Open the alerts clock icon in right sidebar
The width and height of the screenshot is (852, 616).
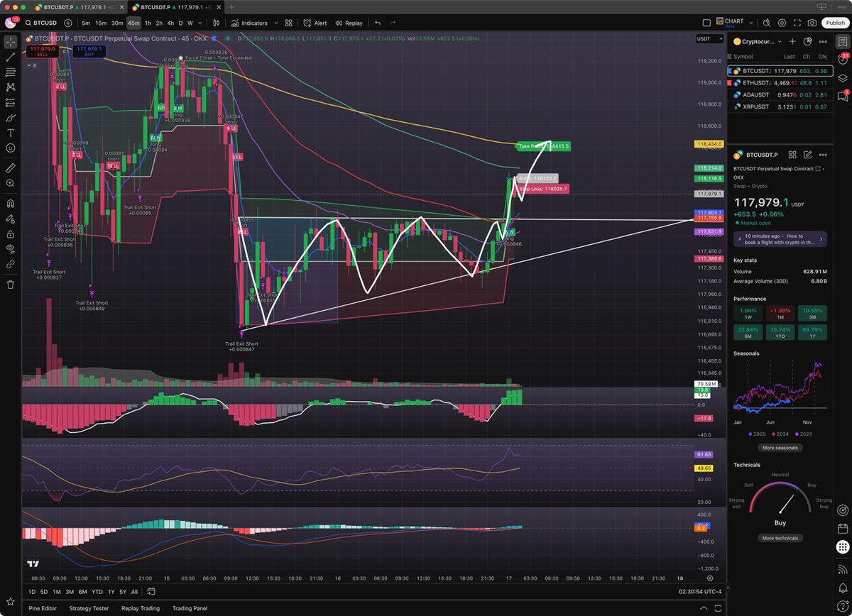click(843, 60)
